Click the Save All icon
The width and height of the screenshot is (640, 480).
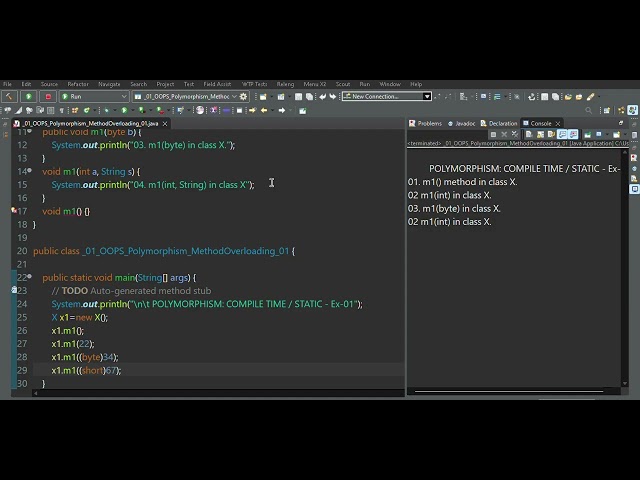309,96
